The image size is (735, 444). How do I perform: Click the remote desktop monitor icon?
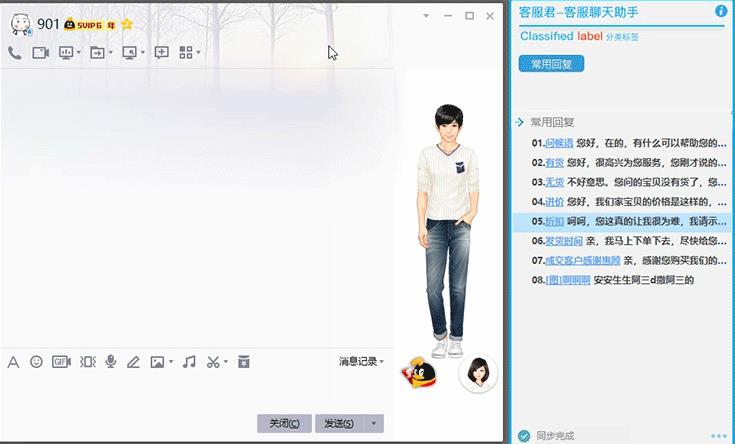129,53
